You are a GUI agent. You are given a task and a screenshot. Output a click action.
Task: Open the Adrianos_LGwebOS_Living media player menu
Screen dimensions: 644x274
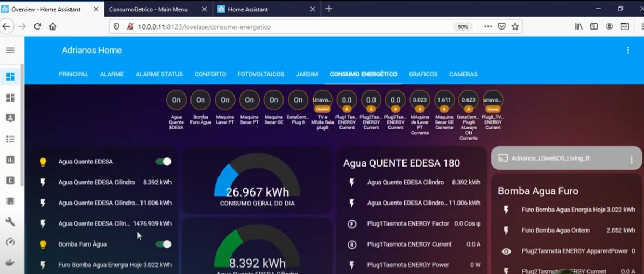click(x=631, y=160)
